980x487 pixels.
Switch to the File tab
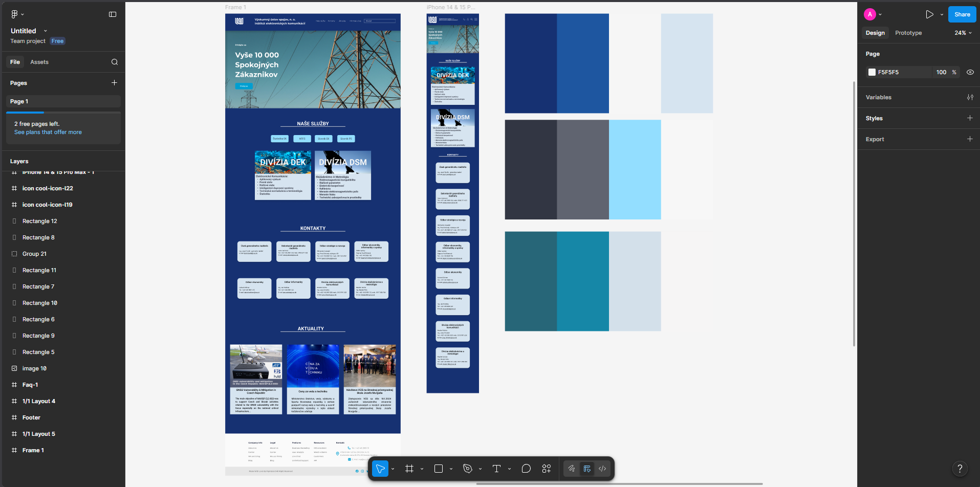[x=15, y=62]
